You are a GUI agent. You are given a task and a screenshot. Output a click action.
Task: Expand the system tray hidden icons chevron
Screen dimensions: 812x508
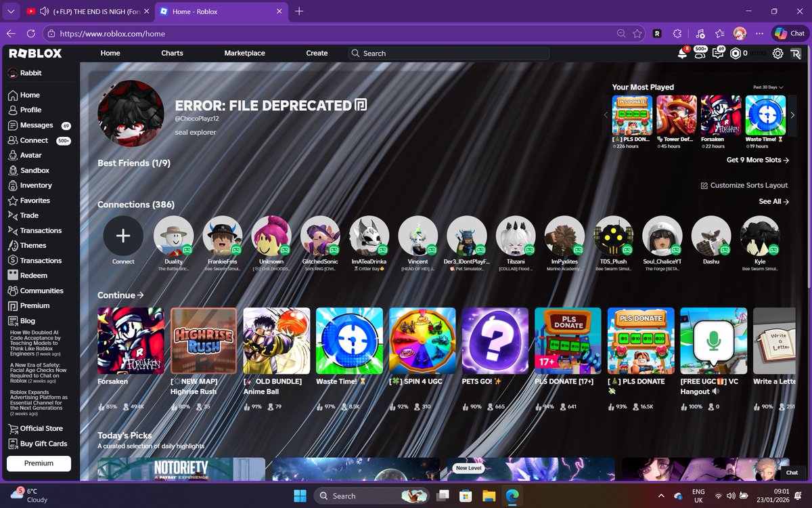coord(660,496)
